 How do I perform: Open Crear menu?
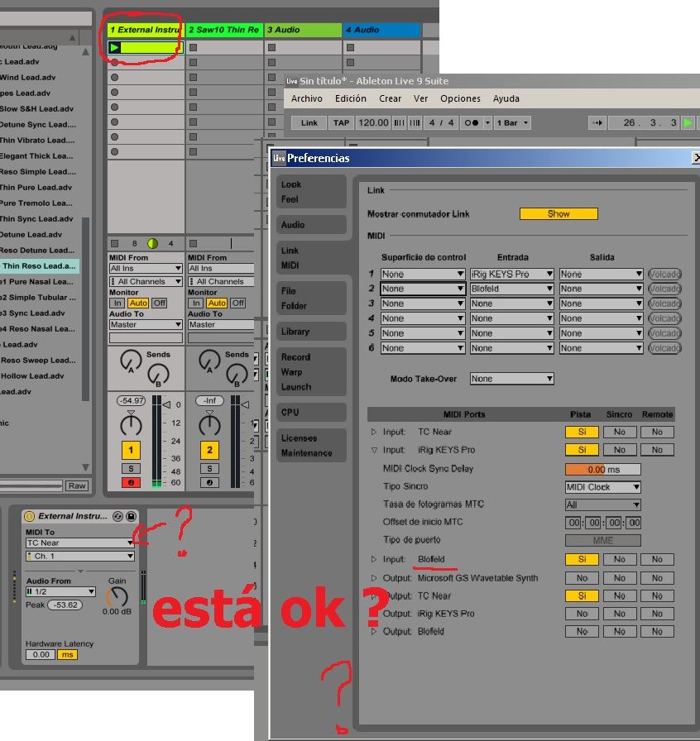click(391, 98)
